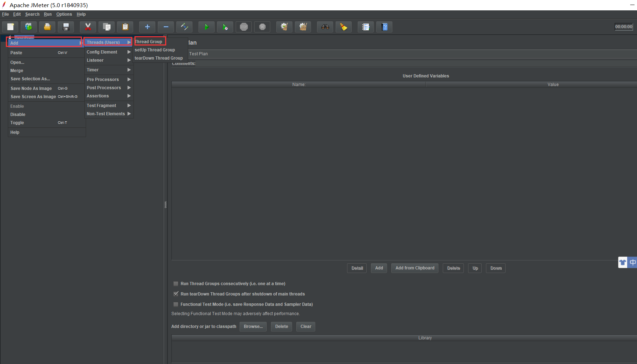Choose Merge in context menu
Image resolution: width=637 pixels, height=364 pixels.
[46, 71]
